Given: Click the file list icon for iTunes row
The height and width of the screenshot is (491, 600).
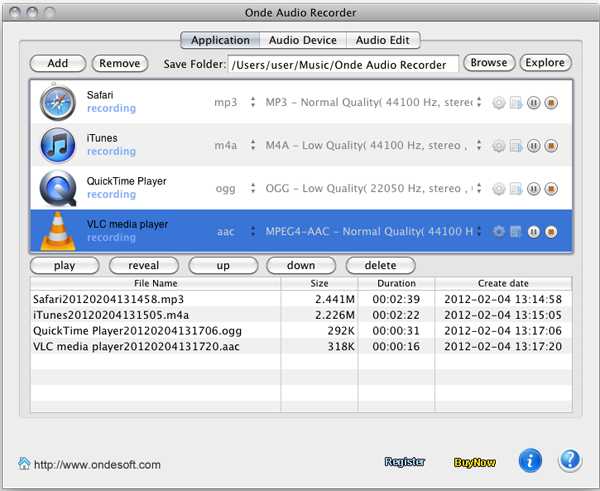Looking at the screenshot, I should [x=516, y=146].
